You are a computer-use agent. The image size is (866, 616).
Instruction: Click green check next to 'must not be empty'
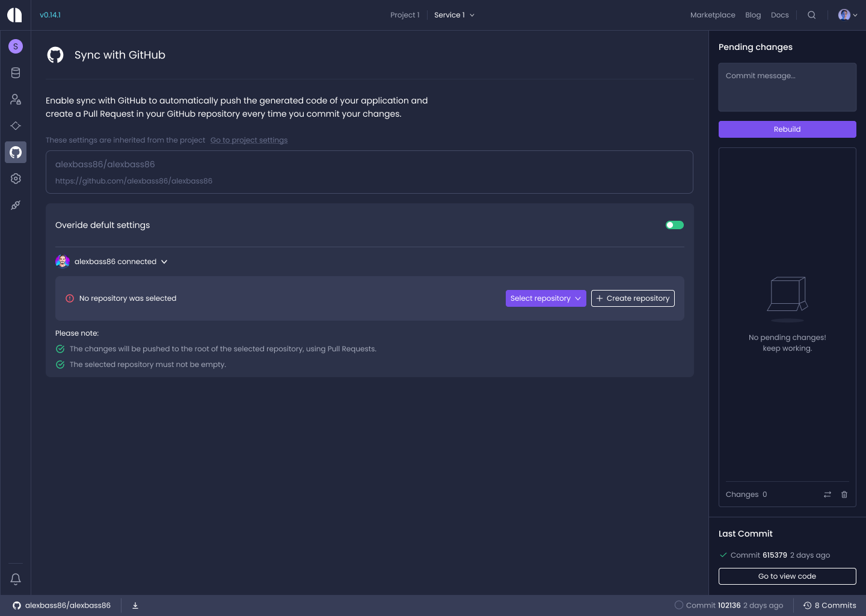tap(60, 365)
